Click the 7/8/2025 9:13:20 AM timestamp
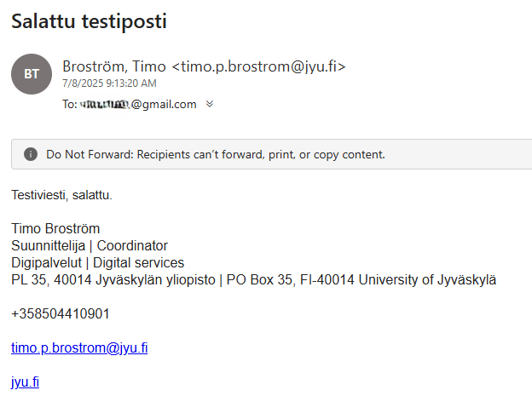 tap(109, 83)
